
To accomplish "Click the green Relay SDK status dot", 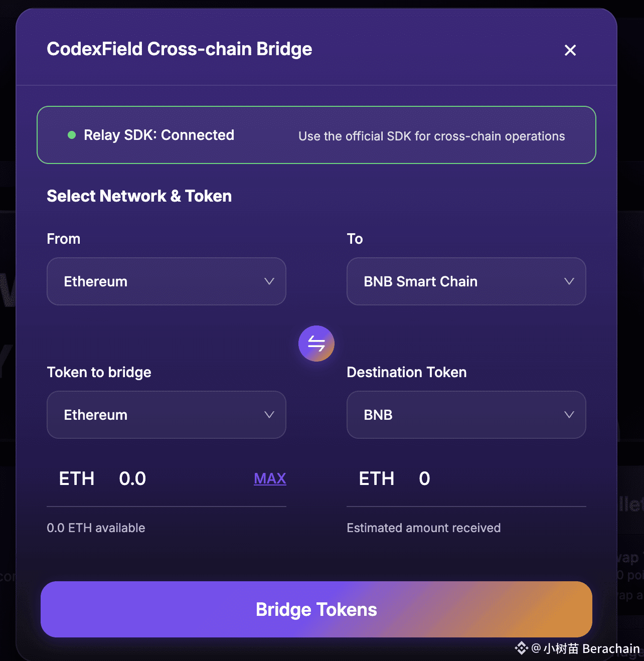I will (72, 135).
